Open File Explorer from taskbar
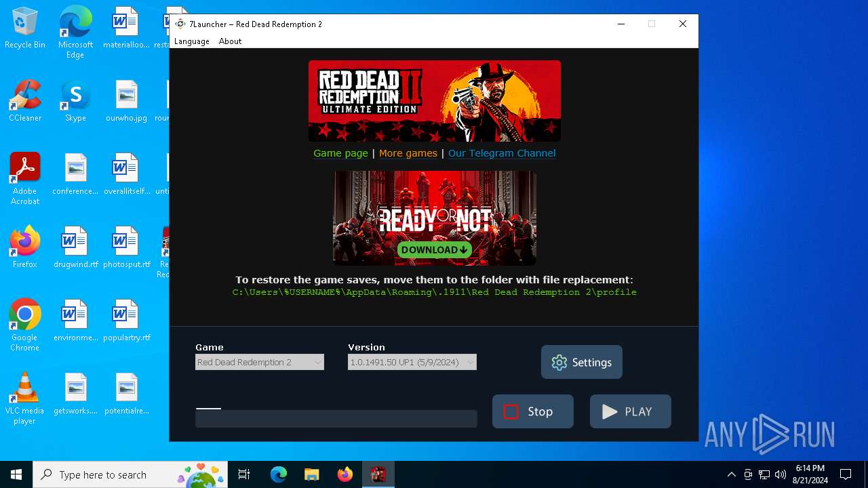This screenshot has width=868, height=488. [x=311, y=474]
